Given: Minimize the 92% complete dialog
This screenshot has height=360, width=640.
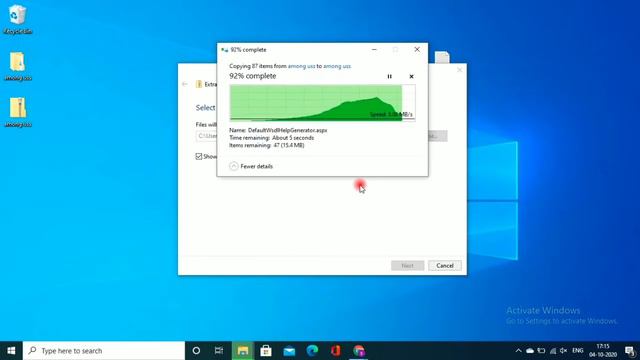Looking at the screenshot, I should click(374, 49).
